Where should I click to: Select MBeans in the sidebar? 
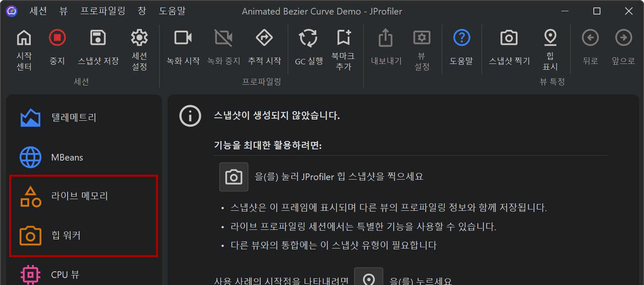click(84, 158)
